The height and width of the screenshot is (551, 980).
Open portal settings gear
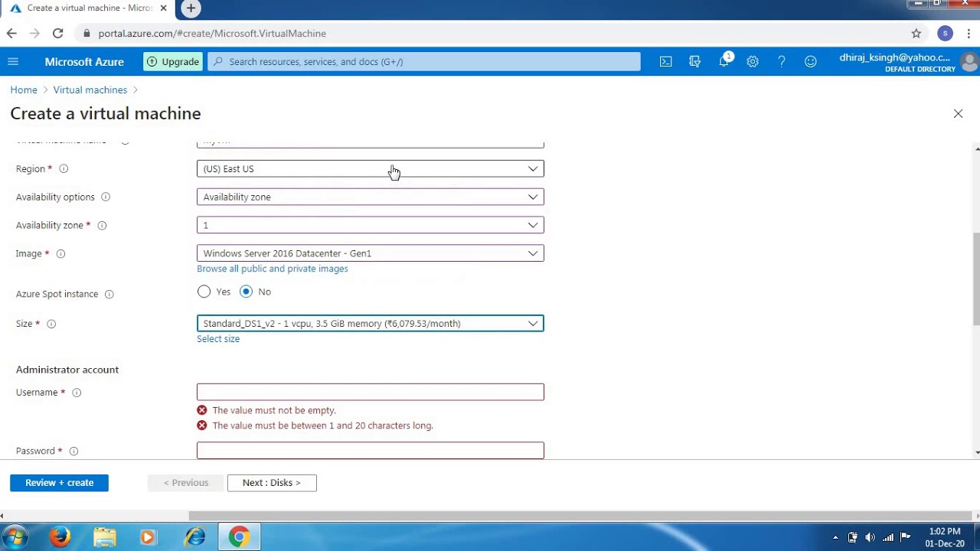[753, 61]
